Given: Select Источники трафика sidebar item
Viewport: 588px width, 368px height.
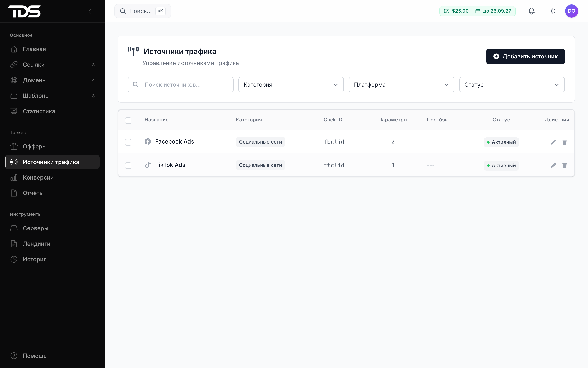Looking at the screenshot, I should [52, 162].
